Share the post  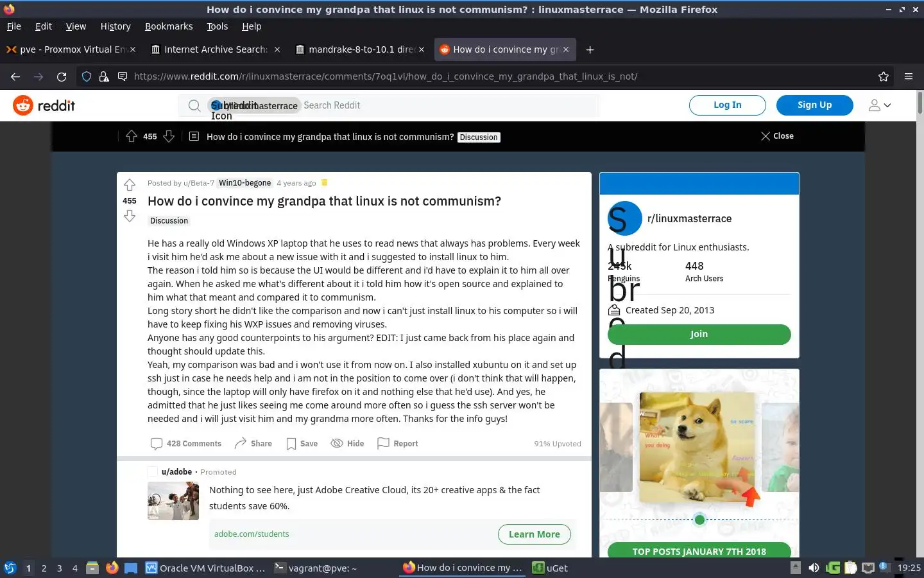tap(253, 444)
